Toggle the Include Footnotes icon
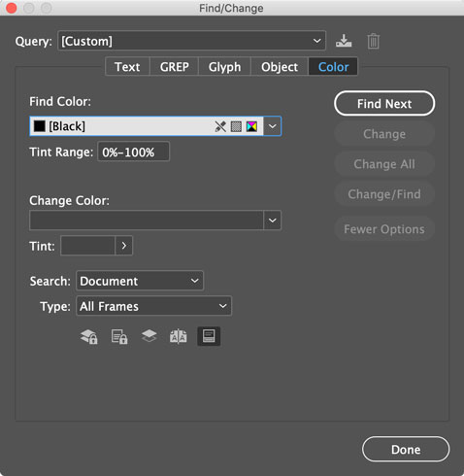 coord(209,336)
